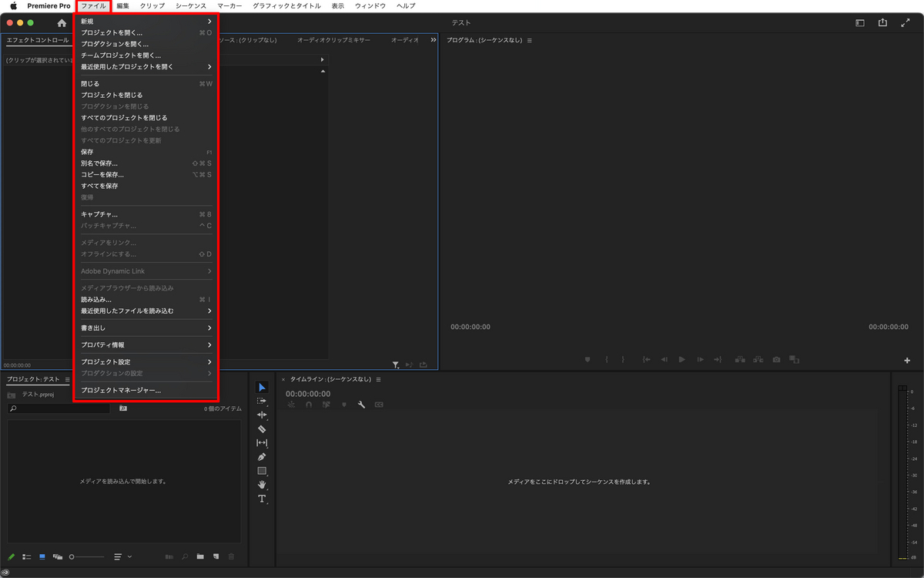924x578 pixels.
Task: Open the Timeline panel menu icon
Action: (x=378, y=379)
